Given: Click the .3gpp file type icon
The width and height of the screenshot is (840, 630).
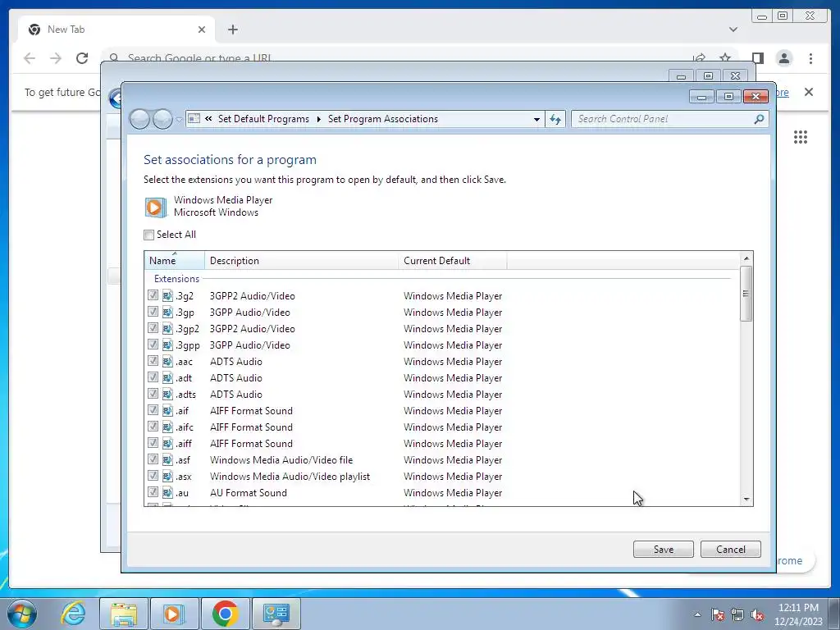Looking at the screenshot, I should (x=167, y=345).
